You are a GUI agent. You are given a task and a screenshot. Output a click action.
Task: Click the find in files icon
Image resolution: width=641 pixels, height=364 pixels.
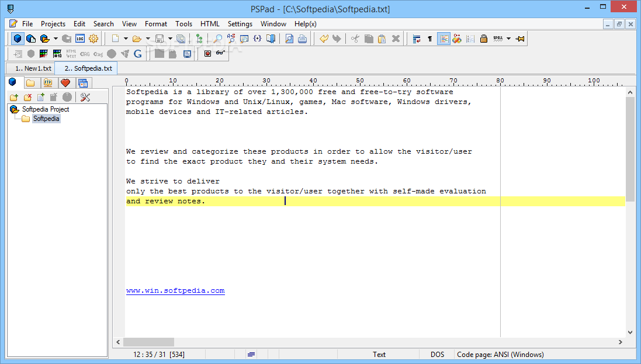pyautogui.click(x=244, y=39)
